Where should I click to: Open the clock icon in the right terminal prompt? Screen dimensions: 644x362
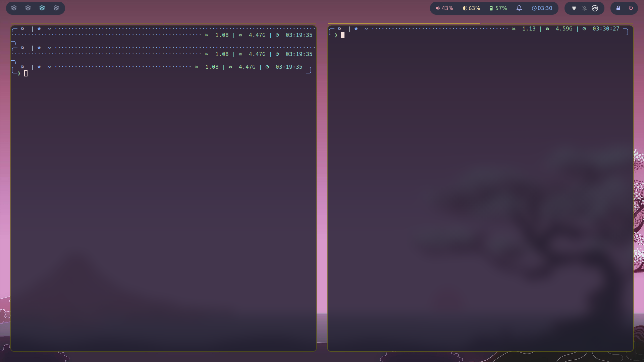coord(584,28)
